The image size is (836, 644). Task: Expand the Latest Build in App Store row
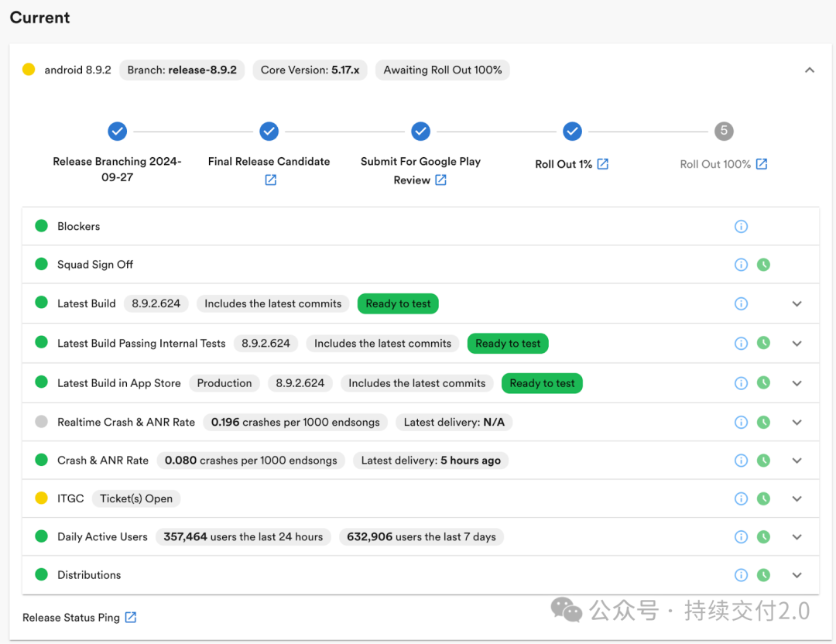[x=797, y=383]
